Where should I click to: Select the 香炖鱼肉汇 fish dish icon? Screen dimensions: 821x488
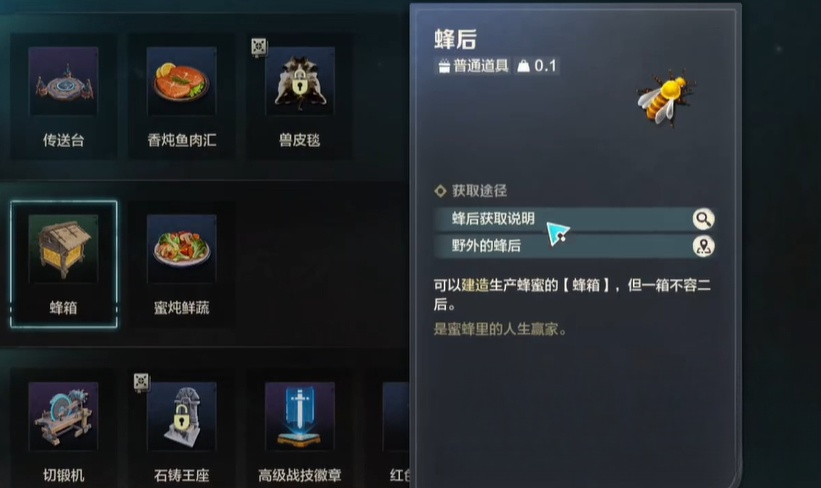click(182, 81)
